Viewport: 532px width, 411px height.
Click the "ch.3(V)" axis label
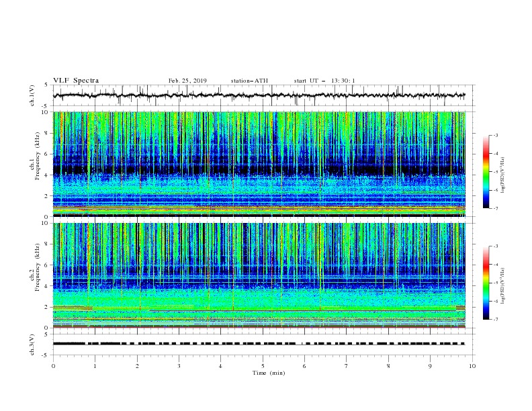(x=32, y=345)
